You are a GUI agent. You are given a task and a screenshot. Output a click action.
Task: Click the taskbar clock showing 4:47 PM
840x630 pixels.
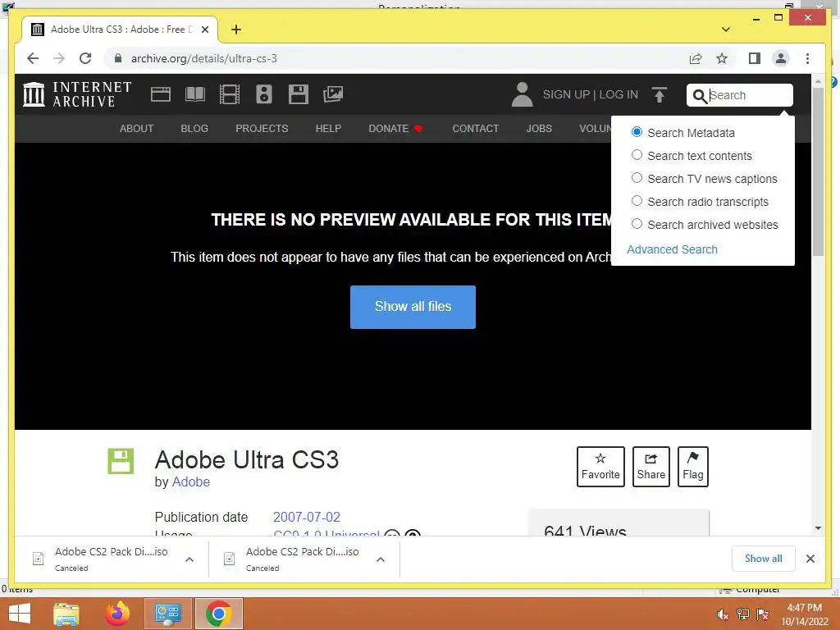click(x=804, y=614)
